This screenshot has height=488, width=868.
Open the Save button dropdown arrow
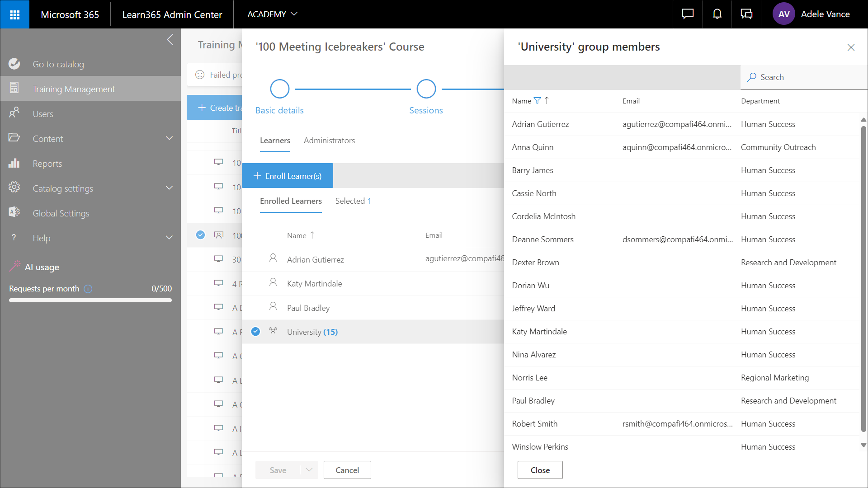[309, 470]
